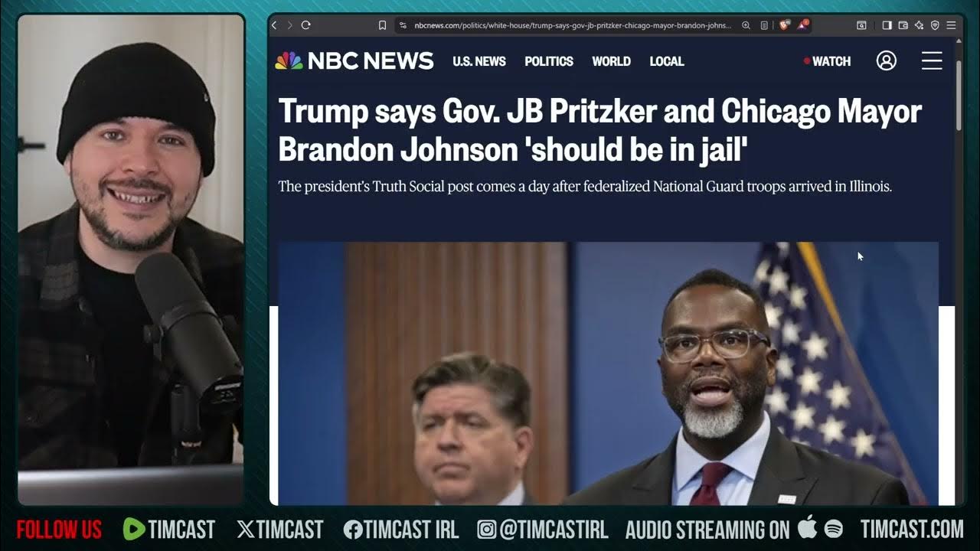The image size is (980, 551).
Task: Open the browser hamburger menu
Action: [951, 25]
